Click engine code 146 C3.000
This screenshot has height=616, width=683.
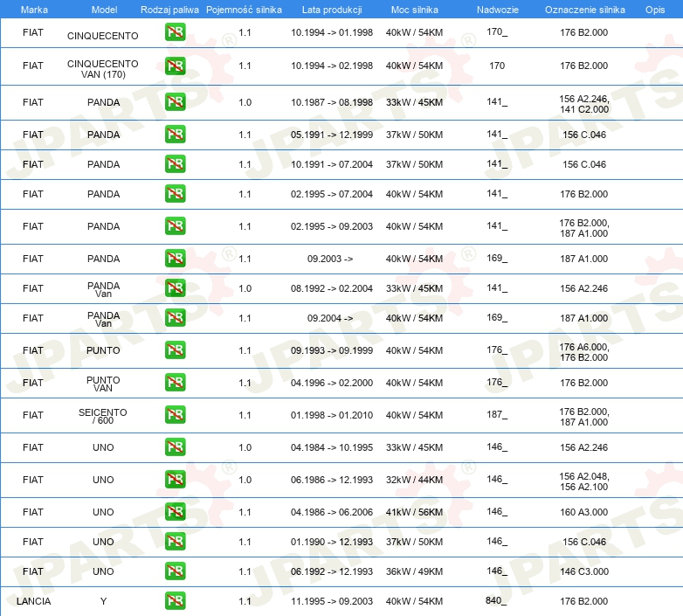(584, 571)
